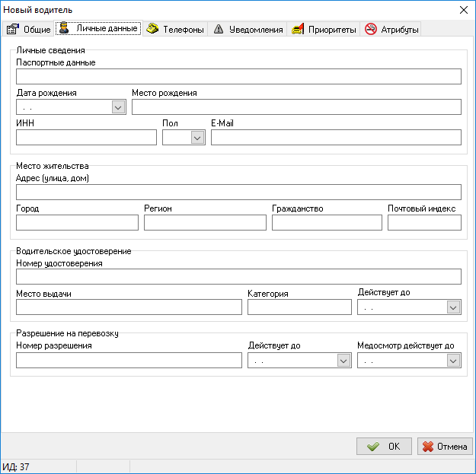The height and width of the screenshot is (474, 476).
Task: Click the Общие tab icon
Action: (12, 30)
